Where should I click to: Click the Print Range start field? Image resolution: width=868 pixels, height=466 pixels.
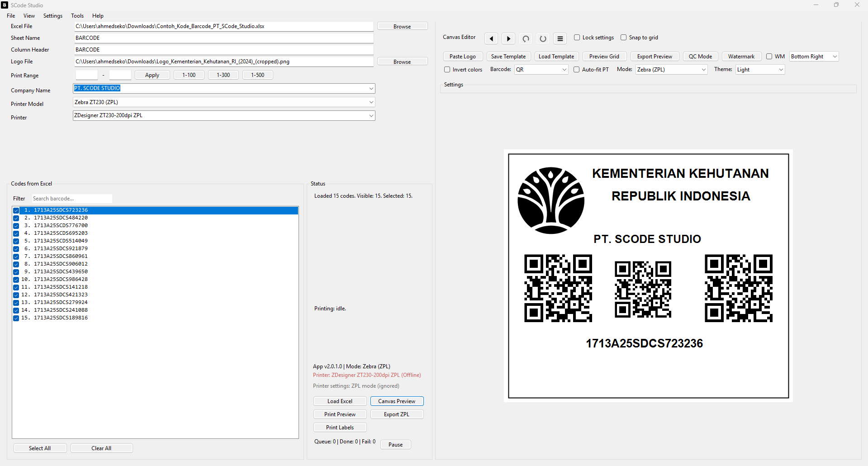[86, 75]
